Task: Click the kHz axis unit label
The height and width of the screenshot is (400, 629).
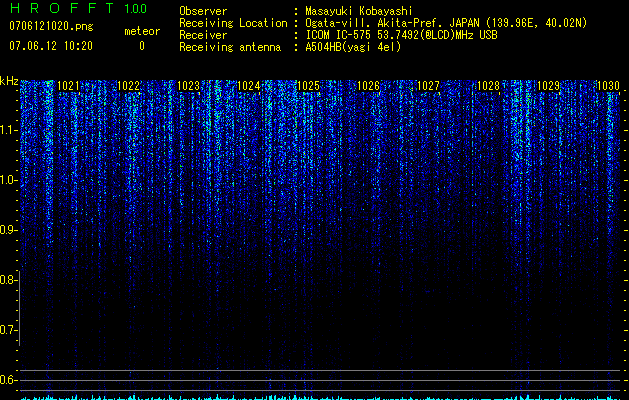Action: (9, 81)
